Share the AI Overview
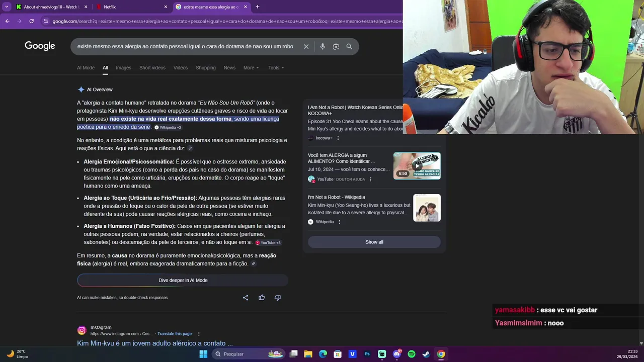The width and height of the screenshot is (644, 362). tap(246, 298)
